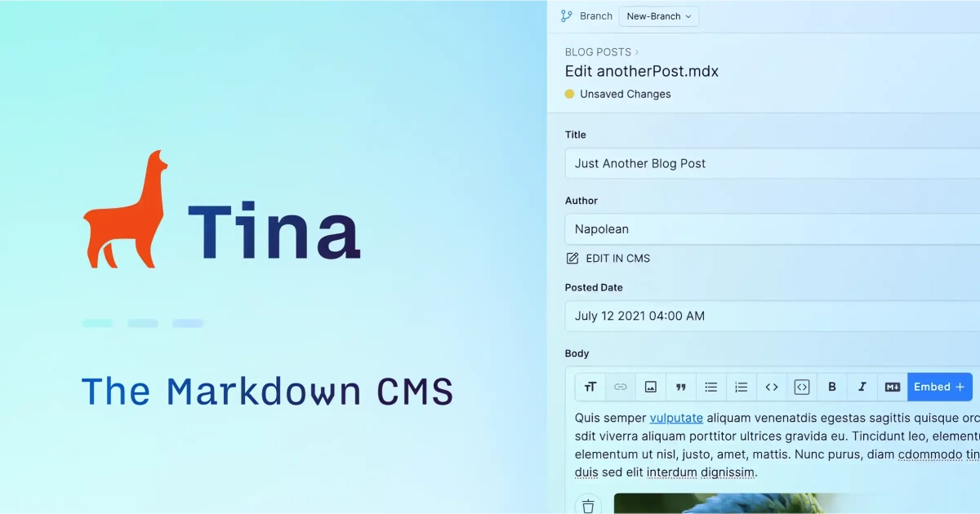Click the Unsaved Changes status text
The height and width of the screenshot is (514, 980).
tap(626, 94)
